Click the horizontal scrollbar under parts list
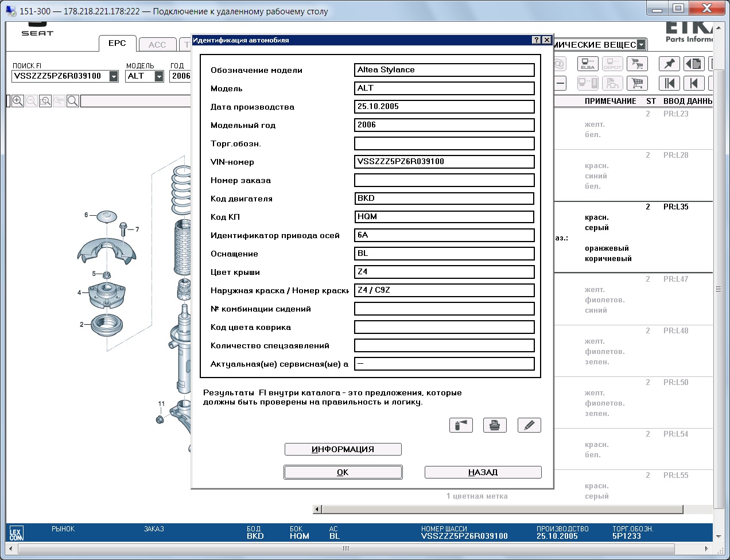The image size is (730, 560). 502,510
